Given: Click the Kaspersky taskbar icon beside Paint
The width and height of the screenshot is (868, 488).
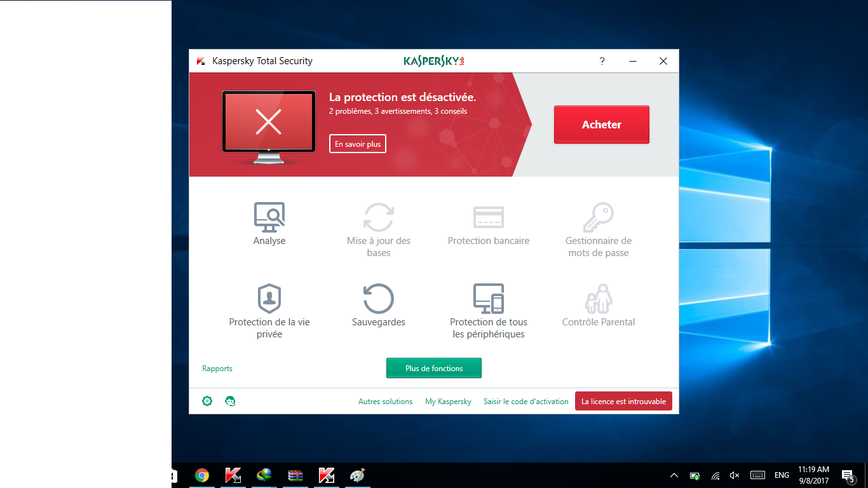Looking at the screenshot, I should click(x=327, y=475).
